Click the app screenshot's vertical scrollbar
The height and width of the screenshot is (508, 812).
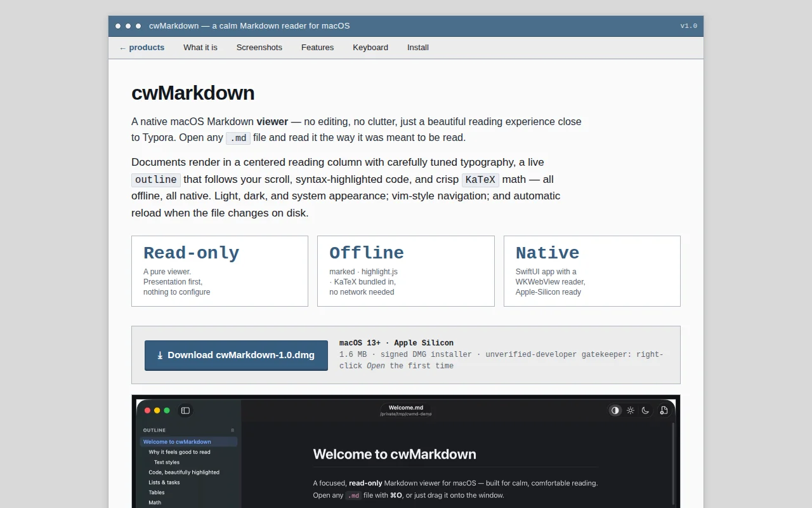672,465
